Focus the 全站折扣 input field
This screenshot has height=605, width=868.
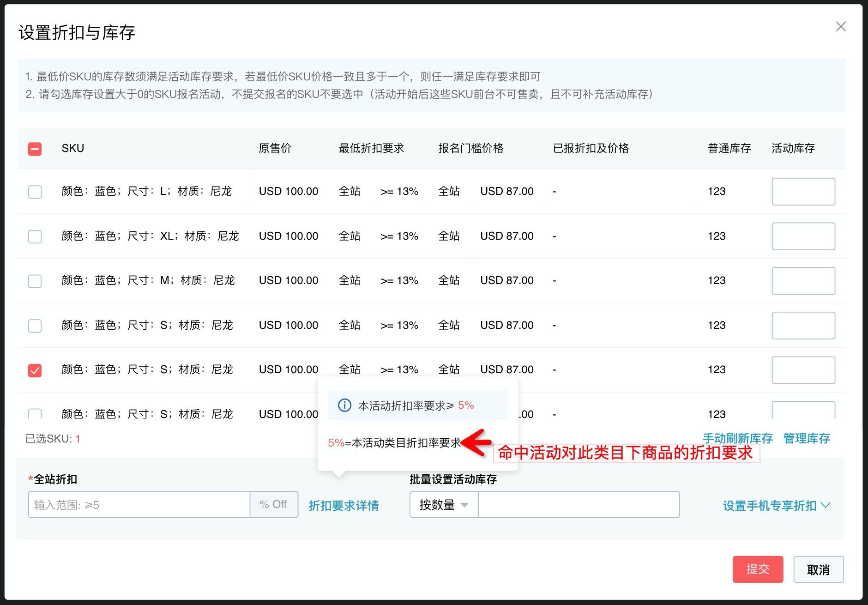[139, 505]
